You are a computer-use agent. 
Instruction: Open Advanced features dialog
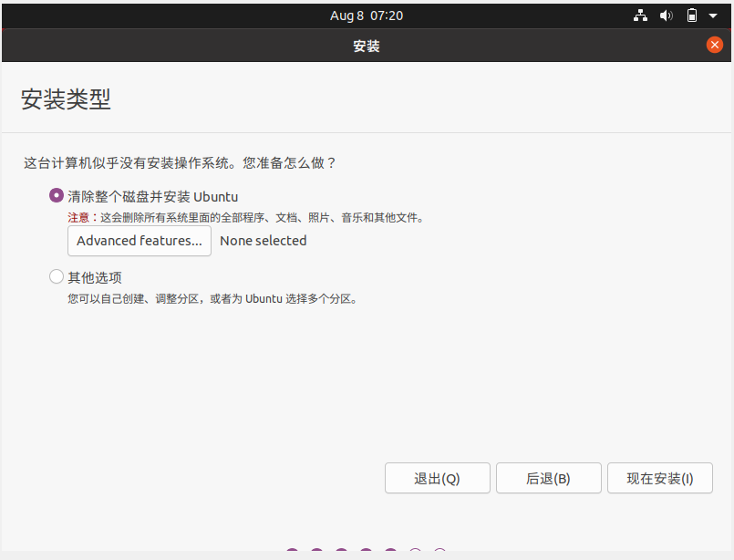139,241
